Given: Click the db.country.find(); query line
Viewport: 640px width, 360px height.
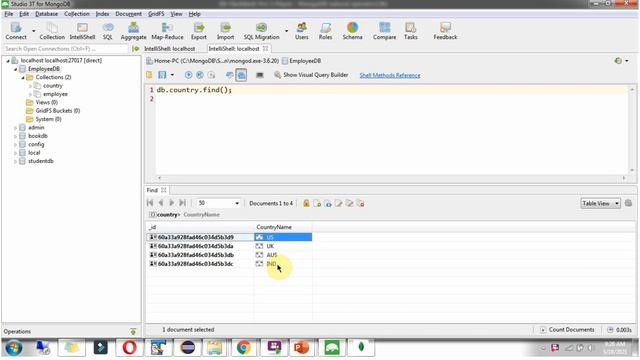Looking at the screenshot, I should coord(194,90).
